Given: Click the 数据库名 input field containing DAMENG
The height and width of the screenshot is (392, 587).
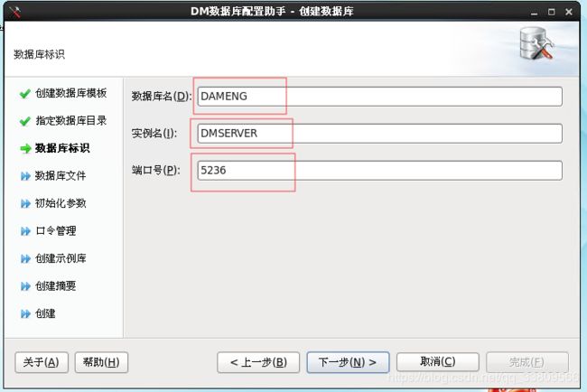Looking at the screenshot, I should (379, 97).
